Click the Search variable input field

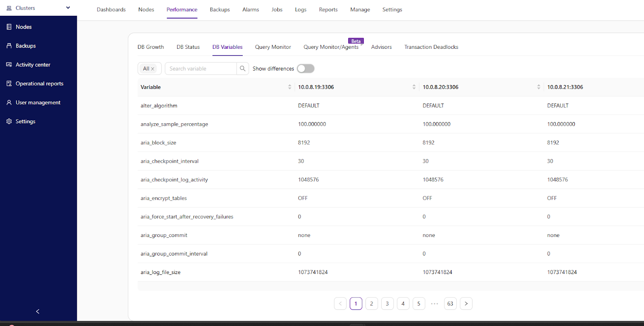click(201, 69)
